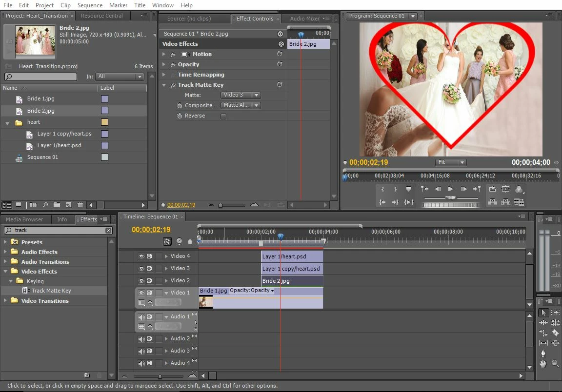
Task: Open the In: All dropdown in Project panel
Action: (120, 77)
